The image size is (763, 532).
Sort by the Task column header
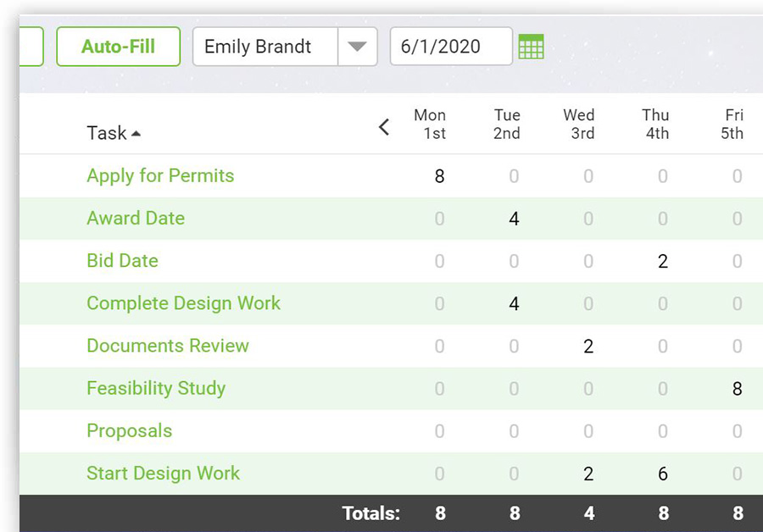[x=114, y=133]
